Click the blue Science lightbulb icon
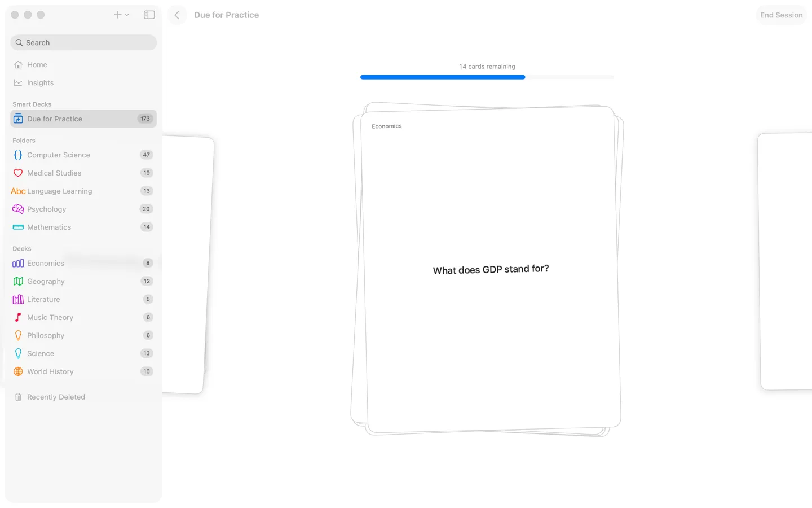Screen dimensions: 812x508 click(x=18, y=353)
